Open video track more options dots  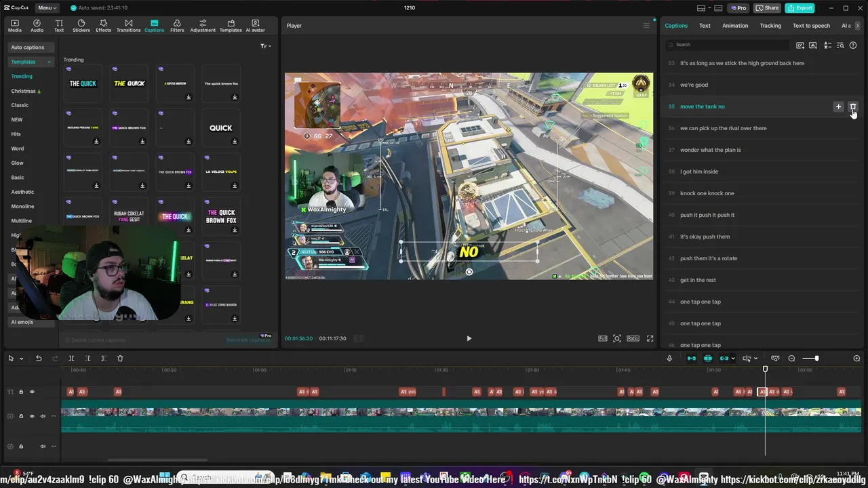(54, 416)
